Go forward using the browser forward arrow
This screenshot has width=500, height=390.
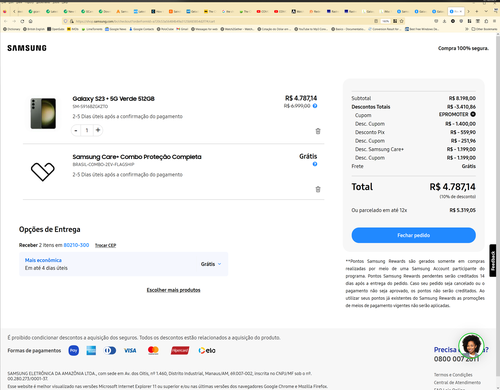[x=14, y=21]
